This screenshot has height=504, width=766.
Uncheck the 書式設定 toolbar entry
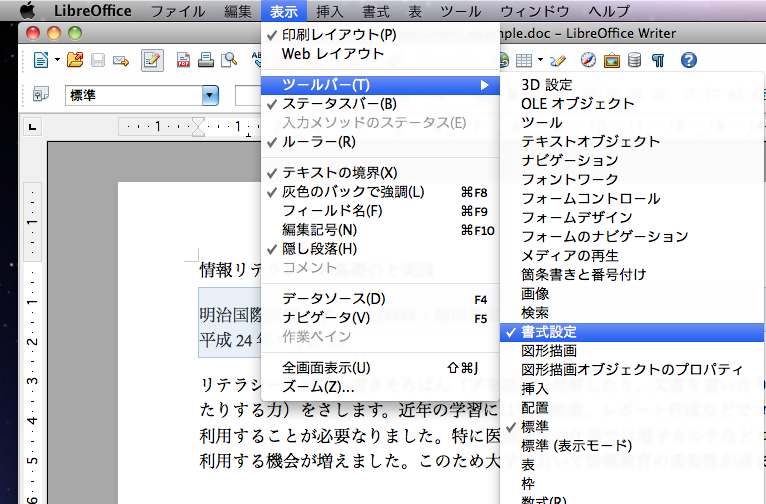[x=632, y=332]
